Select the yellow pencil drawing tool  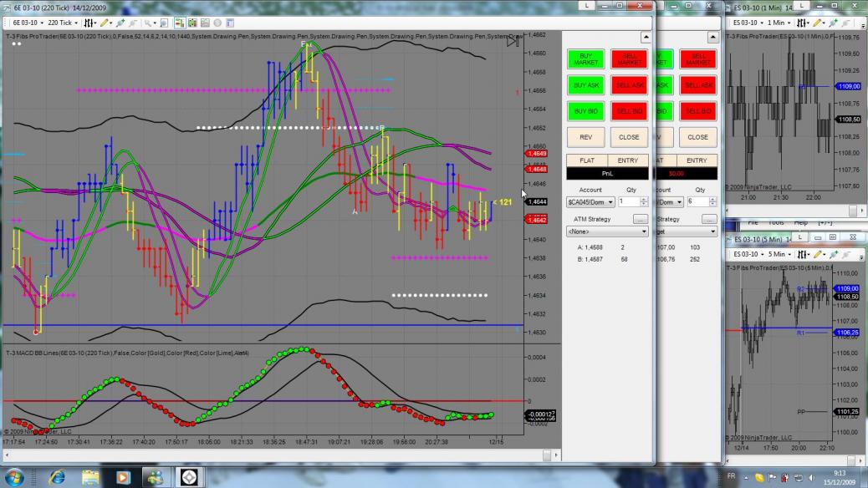[105, 23]
